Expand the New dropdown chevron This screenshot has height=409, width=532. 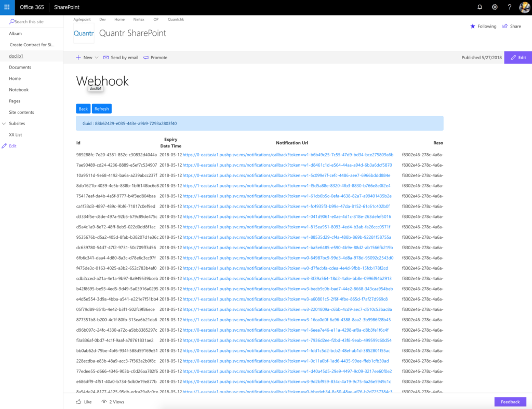tap(96, 58)
